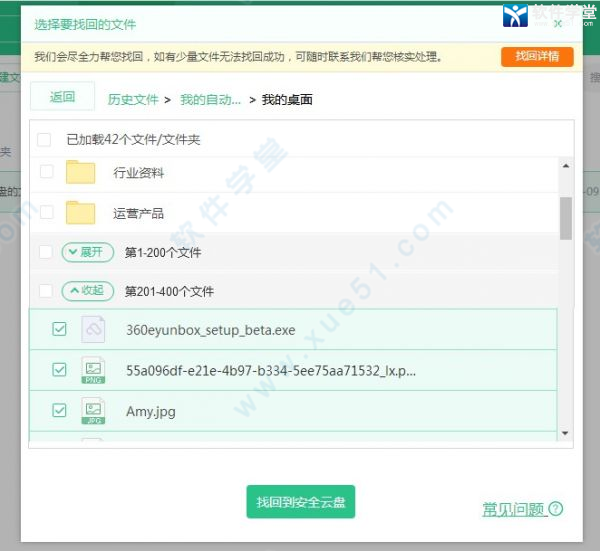This screenshot has width=600, height=551.
Task: Click the 360eyunbox_setup_beta.exe file icon
Action: point(93,329)
